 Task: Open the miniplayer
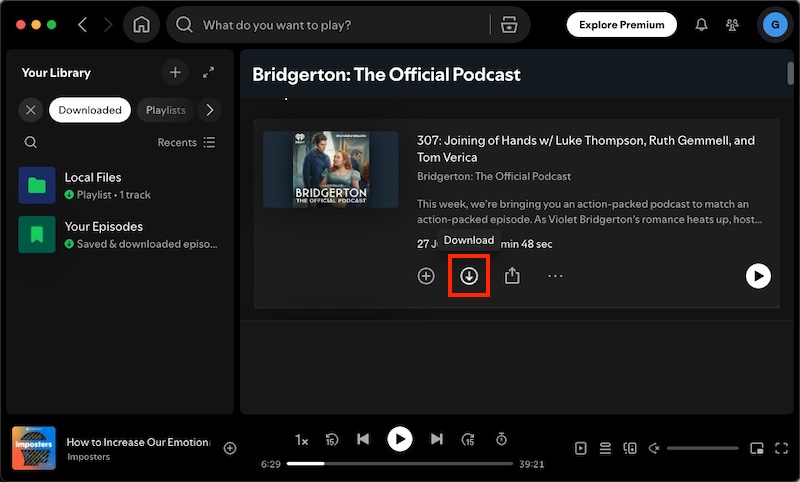[757, 448]
